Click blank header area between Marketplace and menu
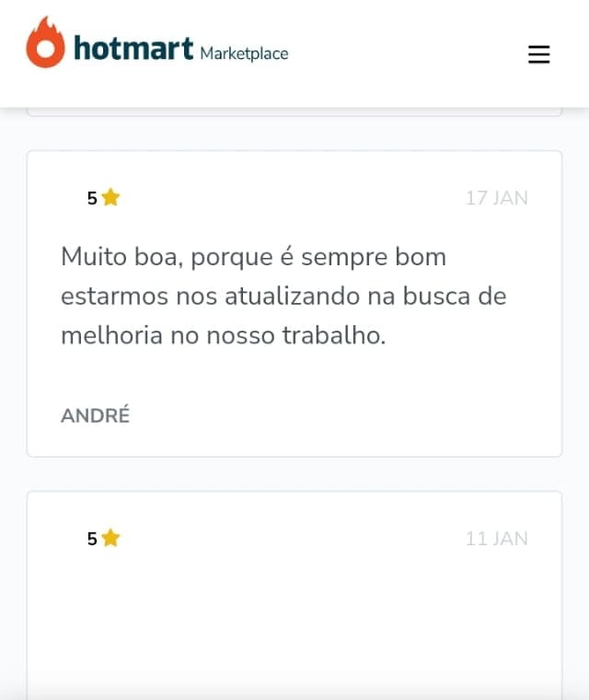Image resolution: width=589 pixels, height=700 pixels. [406, 53]
